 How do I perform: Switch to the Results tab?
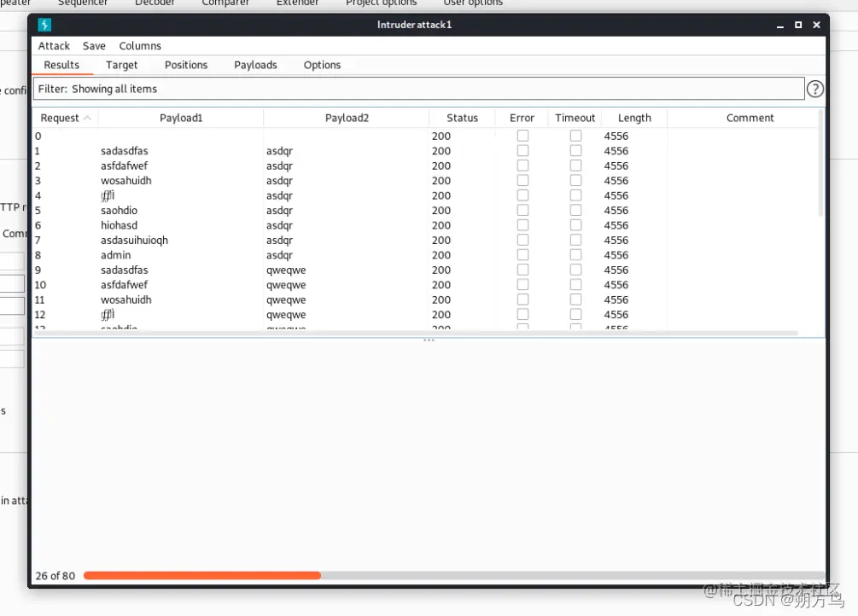[x=61, y=65]
